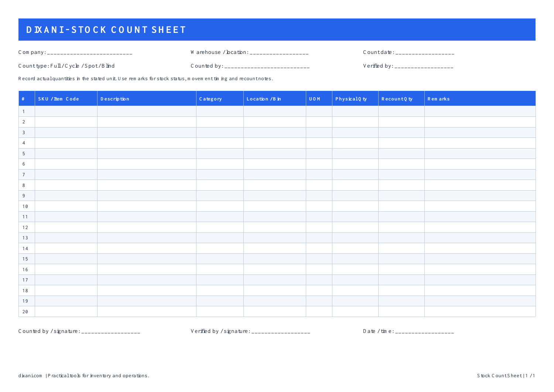
Task: Click the "Counted by / signature:" label
Action: coord(49,331)
